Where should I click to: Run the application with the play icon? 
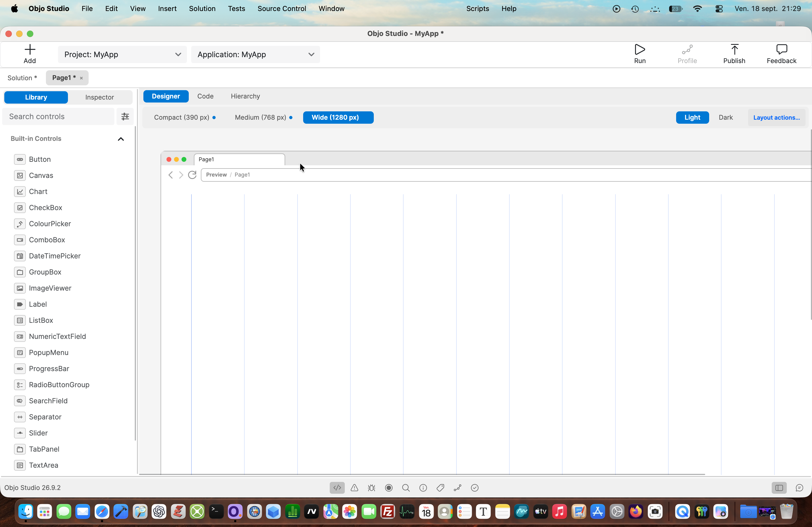point(639,50)
